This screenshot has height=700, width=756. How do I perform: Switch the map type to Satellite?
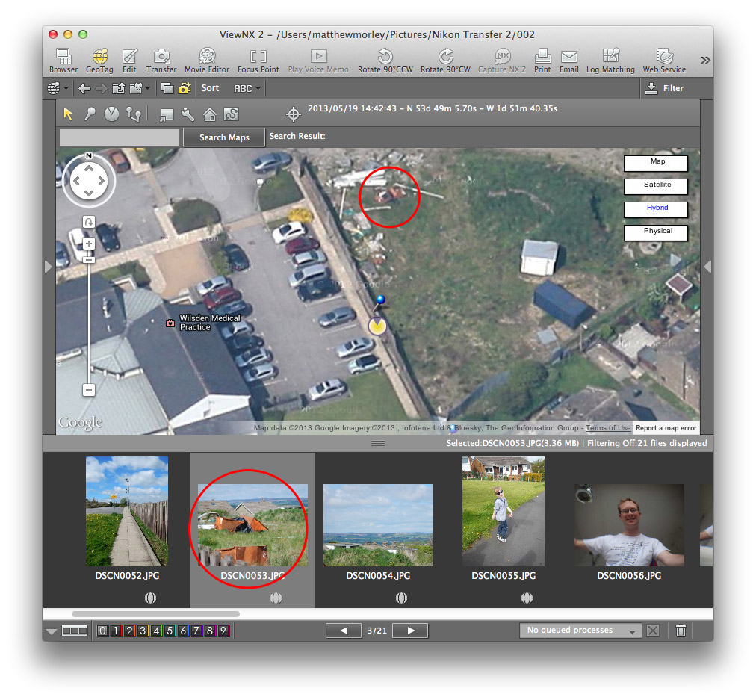656,186
